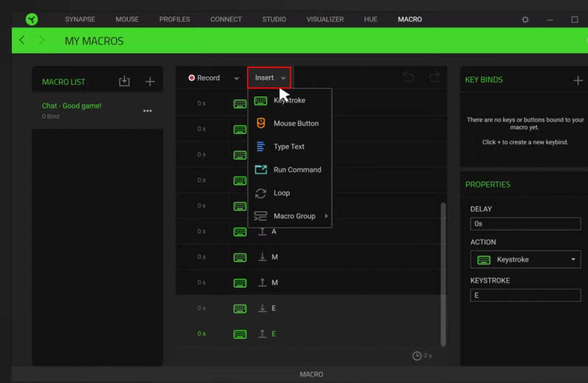Select the M key-down row
Viewport: 588px width, 383px height.
pos(308,257)
